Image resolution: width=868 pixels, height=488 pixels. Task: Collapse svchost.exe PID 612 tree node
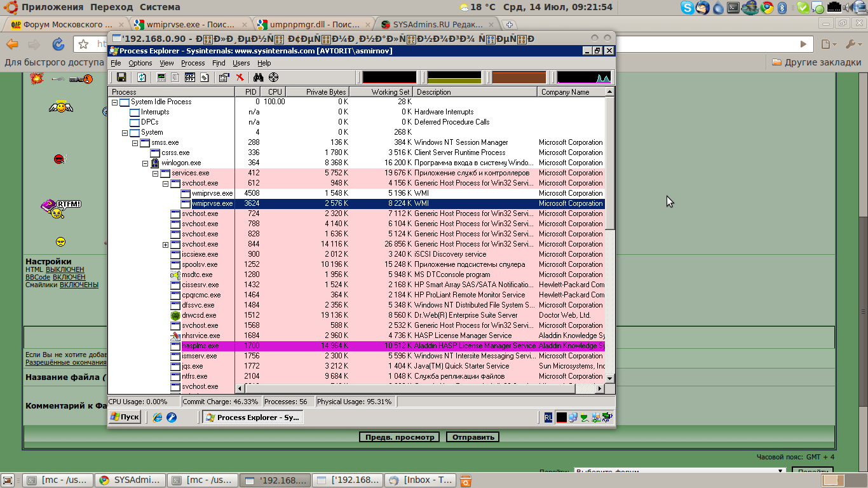(x=166, y=183)
